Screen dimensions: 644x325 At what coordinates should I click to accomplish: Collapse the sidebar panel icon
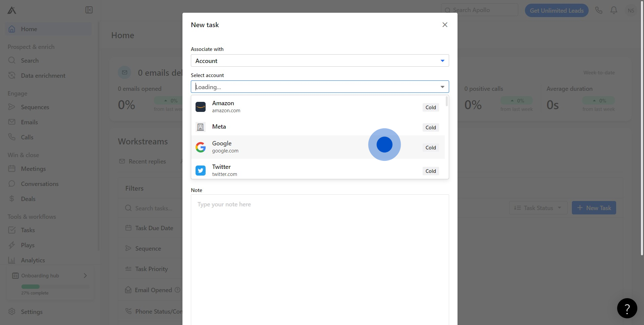tap(89, 10)
